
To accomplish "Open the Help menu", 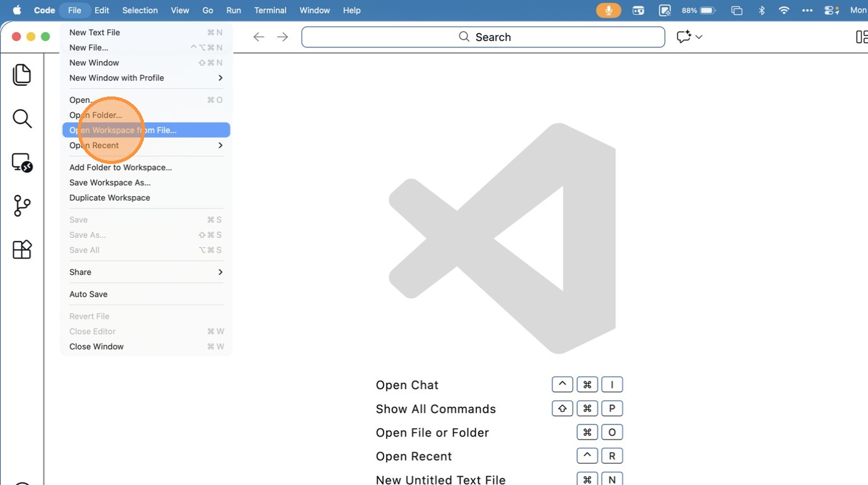I will tap(352, 10).
